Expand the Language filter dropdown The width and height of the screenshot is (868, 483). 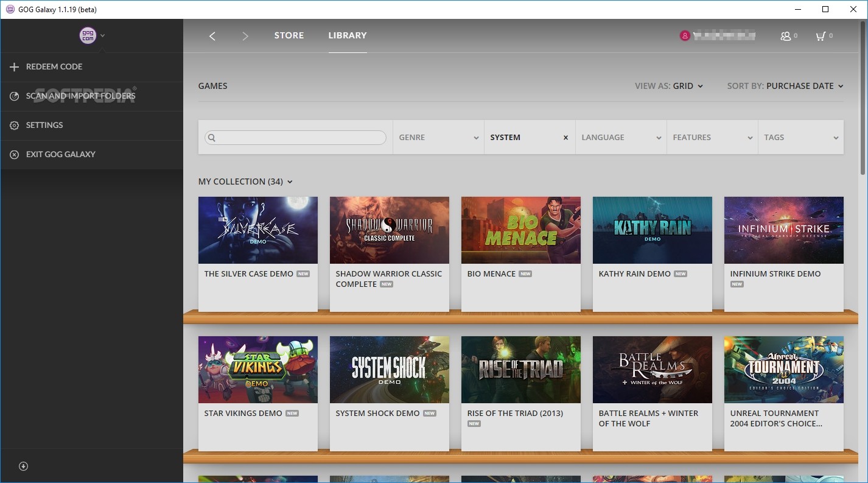pyautogui.click(x=621, y=137)
